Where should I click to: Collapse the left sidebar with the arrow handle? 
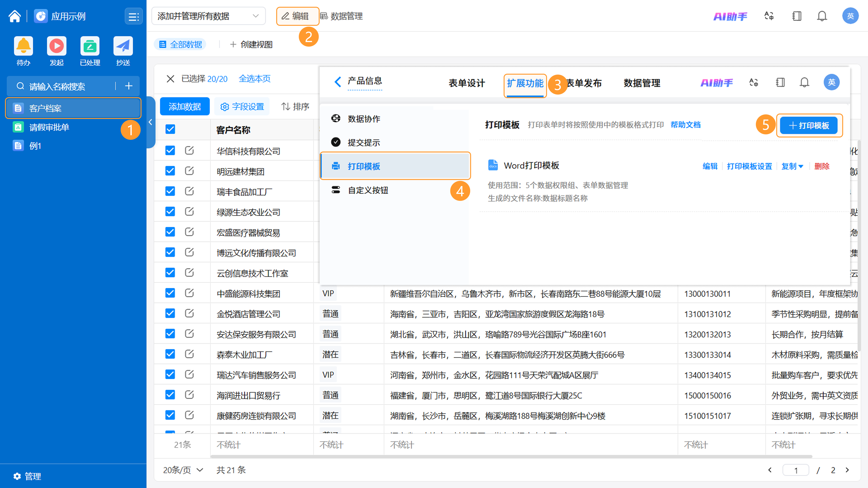click(151, 122)
